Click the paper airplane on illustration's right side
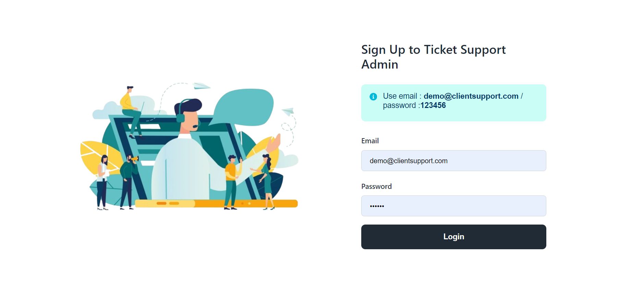The width and height of the screenshot is (644, 289). click(289, 111)
